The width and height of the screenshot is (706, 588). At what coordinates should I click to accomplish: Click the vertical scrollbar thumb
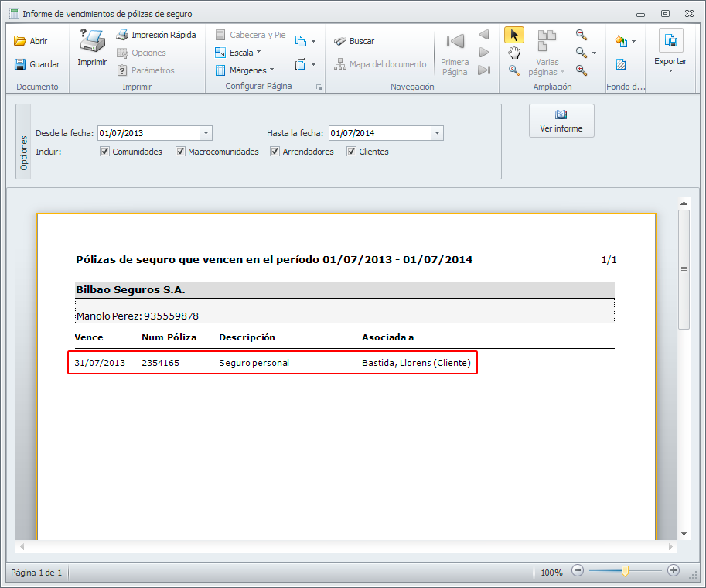pyautogui.click(x=684, y=269)
